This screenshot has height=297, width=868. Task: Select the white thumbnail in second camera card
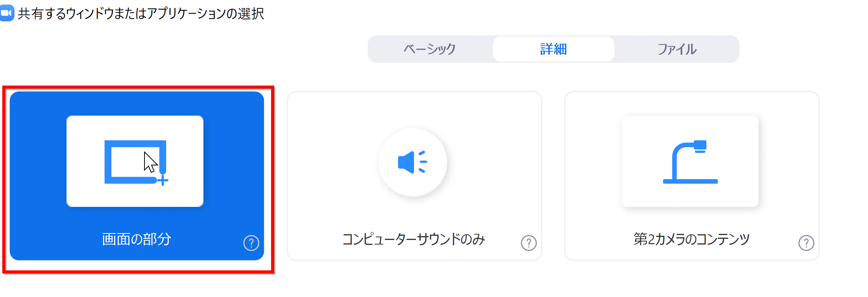click(690, 161)
